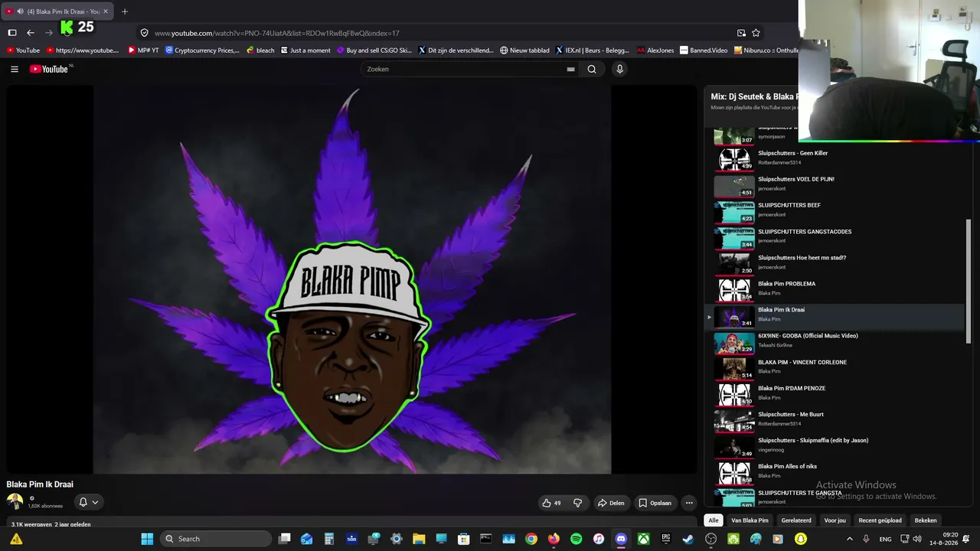Open Steam from the taskbar
The height and width of the screenshot is (551, 980).
[x=688, y=539]
